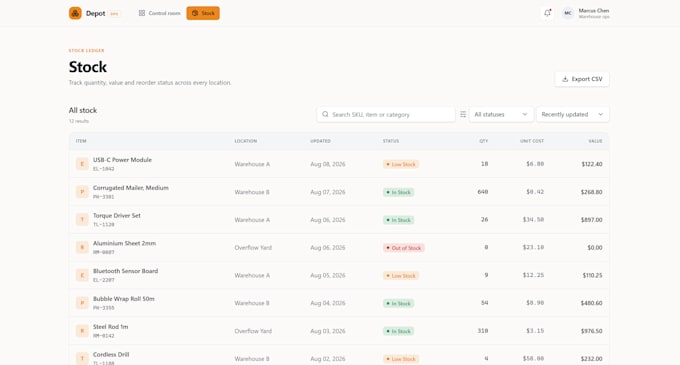Click the category icon for Steel Rod 1m
This screenshot has width=680, height=365.
pyautogui.click(x=82, y=331)
